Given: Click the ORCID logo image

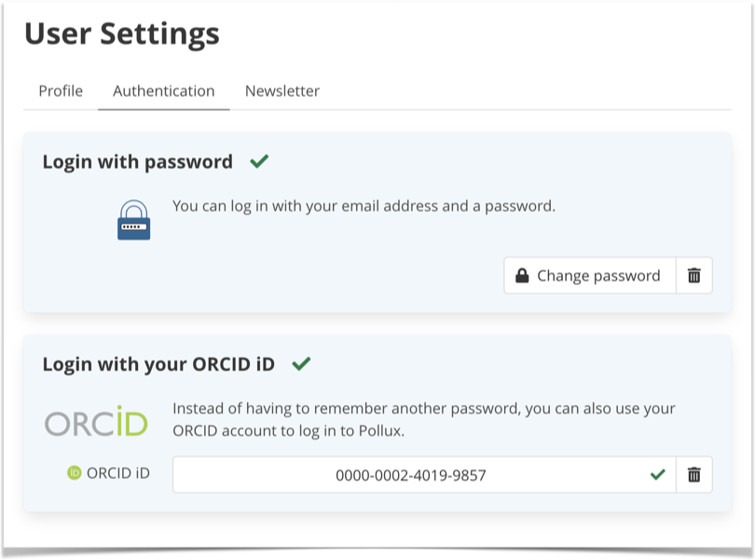Looking at the screenshot, I should (x=96, y=422).
